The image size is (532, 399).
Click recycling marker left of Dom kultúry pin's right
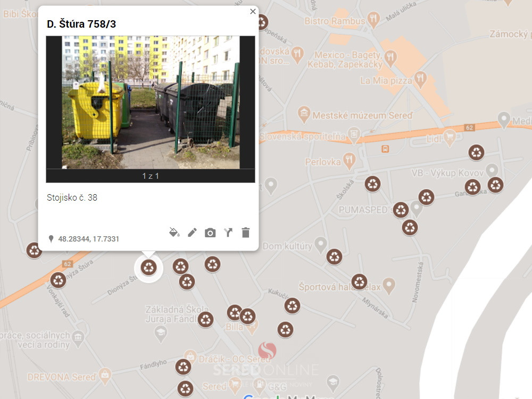point(334,257)
